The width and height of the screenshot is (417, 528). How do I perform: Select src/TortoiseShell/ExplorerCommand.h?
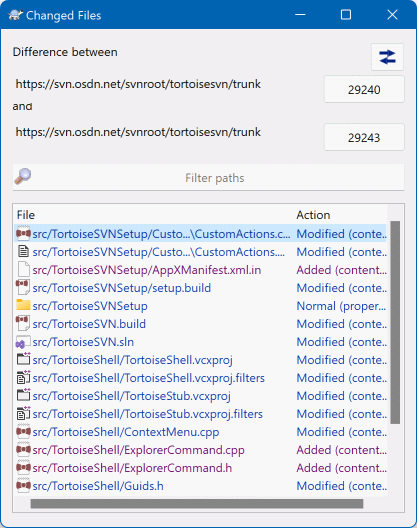point(132,468)
